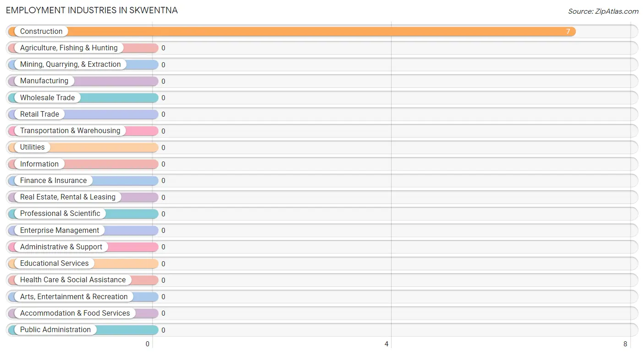
Task: Click the x-axis tick label 4
Action: click(387, 344)
